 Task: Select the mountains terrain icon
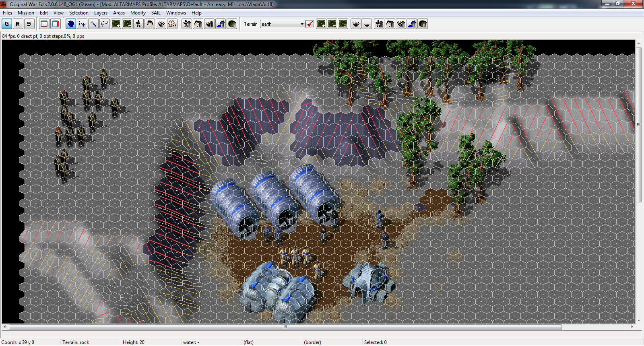pyautogui.click(x=172, y=24)
